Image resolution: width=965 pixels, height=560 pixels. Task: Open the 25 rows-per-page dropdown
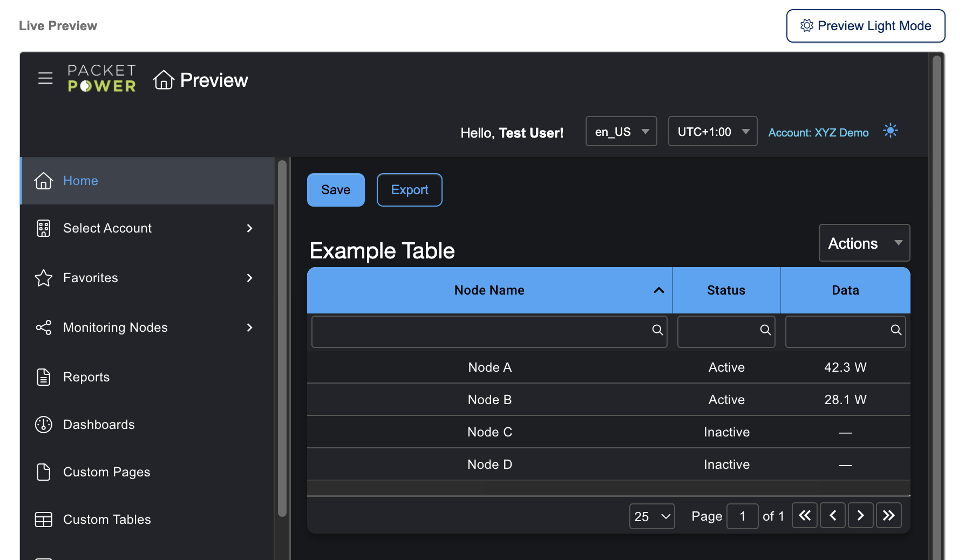(x=652, y=516)
